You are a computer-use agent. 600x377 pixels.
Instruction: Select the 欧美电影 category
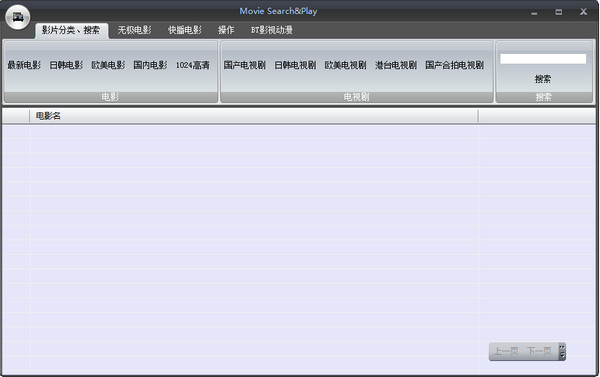pyautogui.click(x=108, y=65)
